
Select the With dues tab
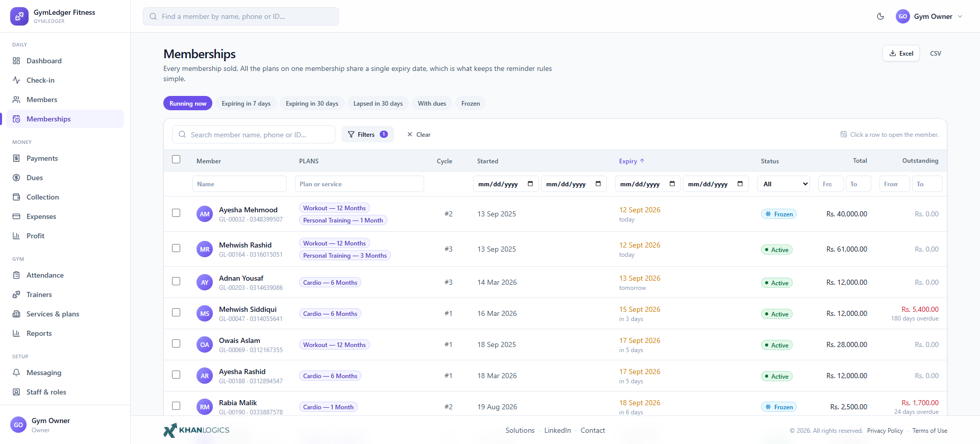pos(432,103)
